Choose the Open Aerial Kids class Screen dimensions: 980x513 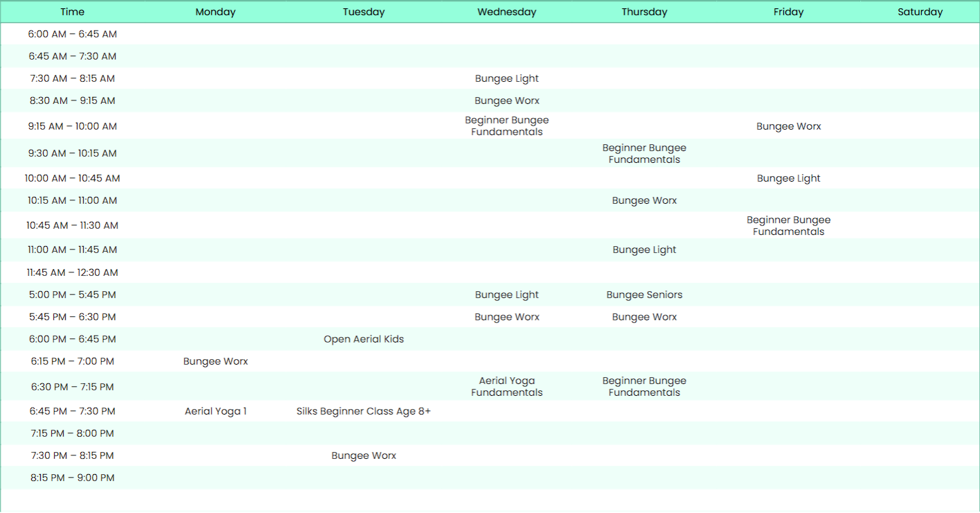tap(364, 339)
